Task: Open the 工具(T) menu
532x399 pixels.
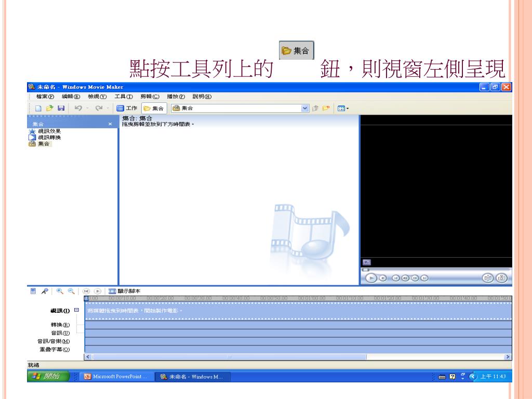Action: [124, 97]
